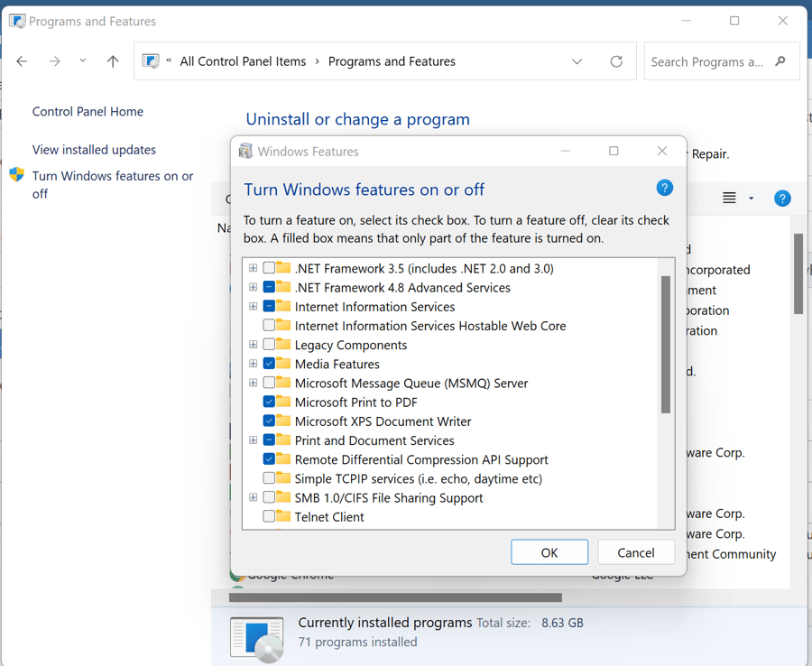
Task: Enable Simple TCPIP services checkbox
Action: click(x=269, y=478)
